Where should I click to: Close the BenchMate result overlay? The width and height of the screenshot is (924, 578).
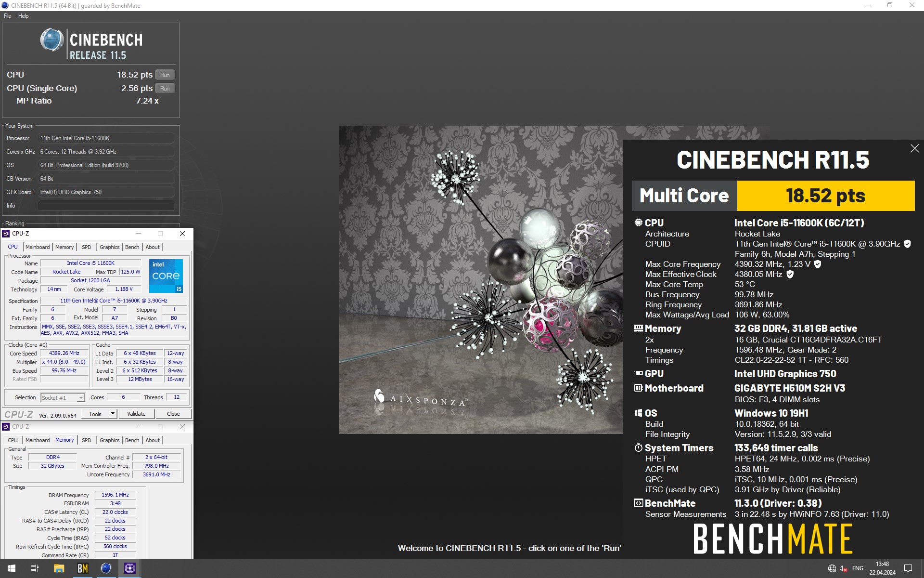914,149
